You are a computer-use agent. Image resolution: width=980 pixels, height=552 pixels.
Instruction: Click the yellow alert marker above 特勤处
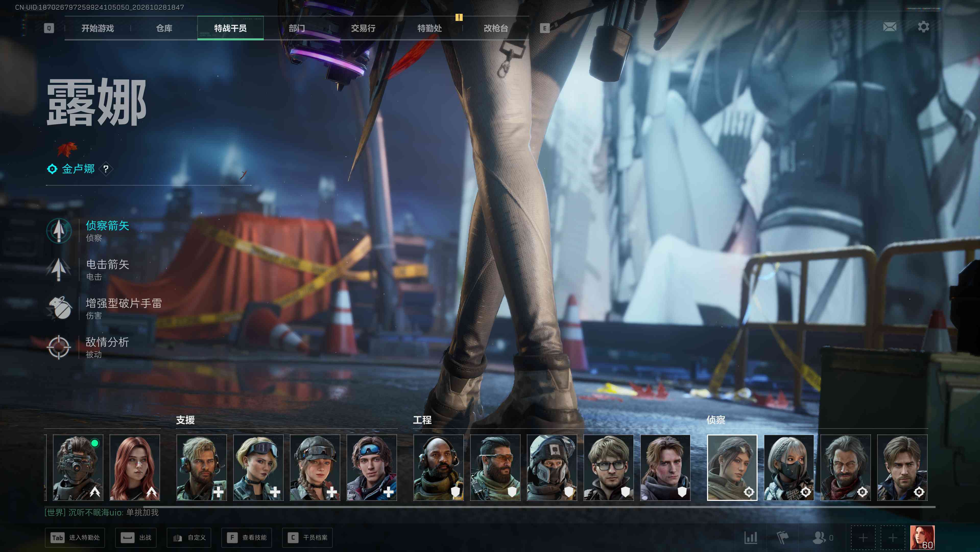tap(459, 18)
